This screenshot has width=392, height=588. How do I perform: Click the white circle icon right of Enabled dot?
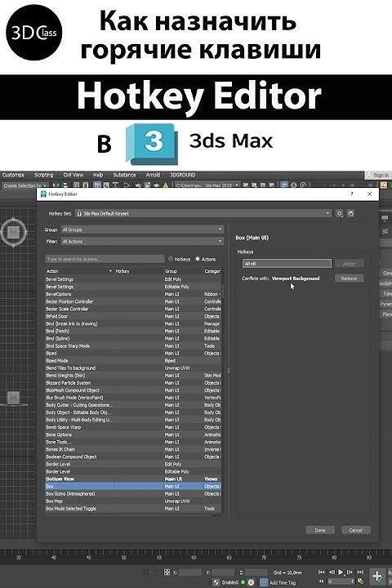coord(251,582)
